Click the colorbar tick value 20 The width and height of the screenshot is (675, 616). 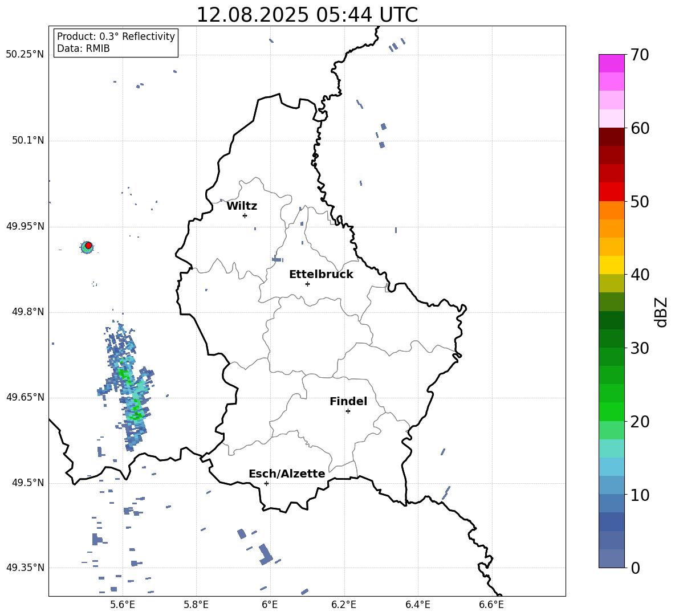[x=640, y=422]
